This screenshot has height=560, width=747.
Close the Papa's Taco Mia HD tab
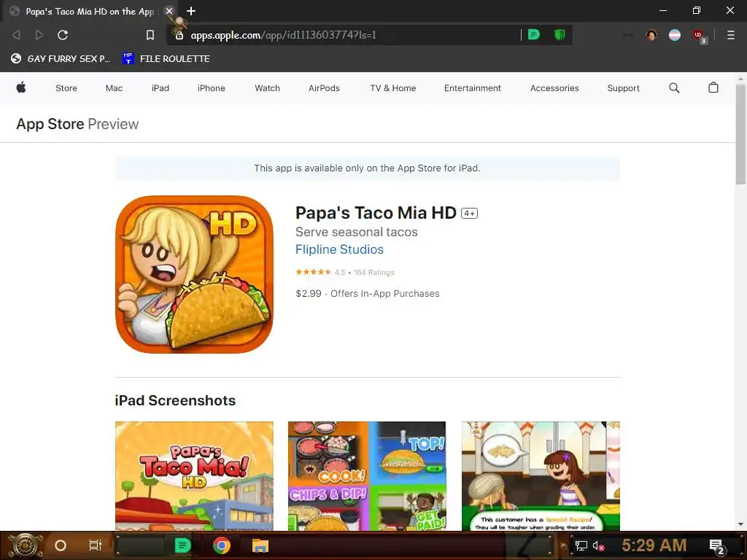click(169, 10)
